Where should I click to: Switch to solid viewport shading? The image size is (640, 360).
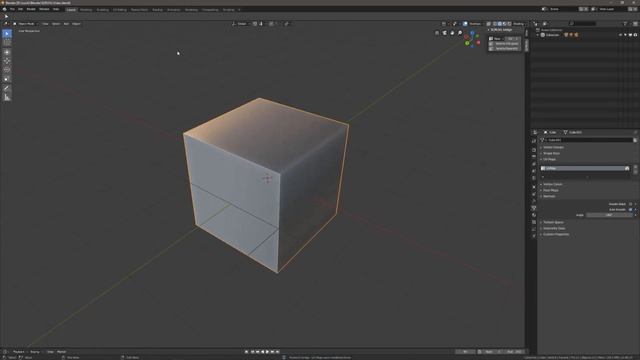500,24
